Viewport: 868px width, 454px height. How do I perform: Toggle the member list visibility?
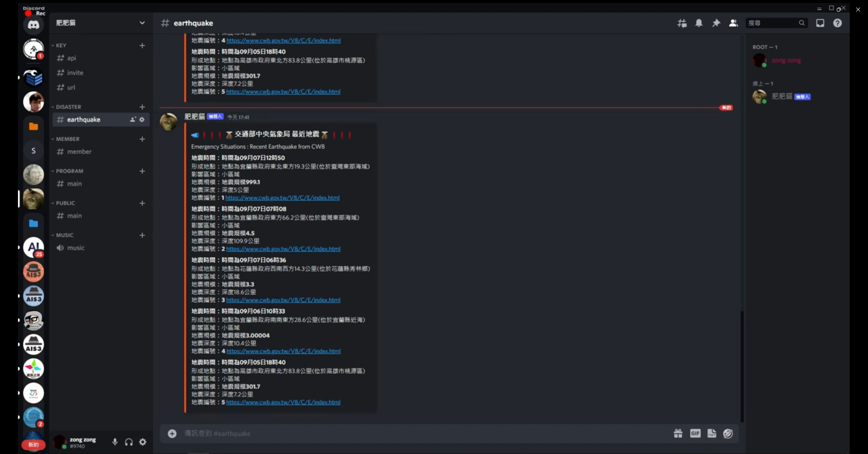click(733, 23)
